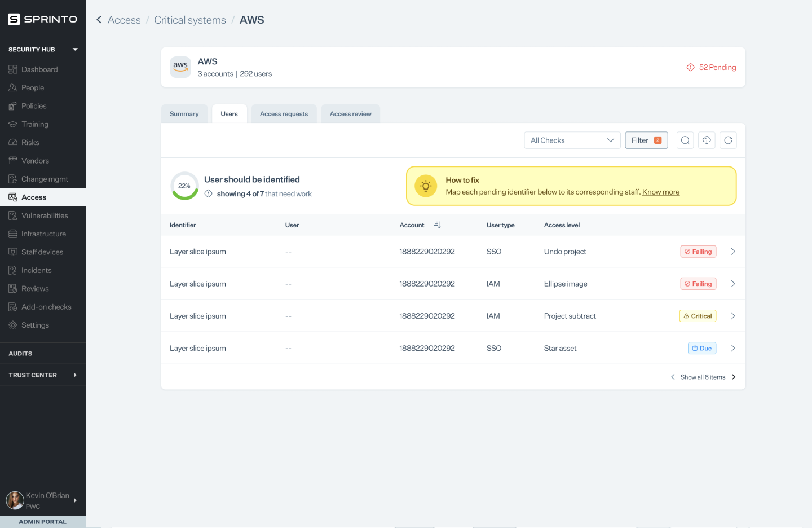The image size is (812, 528).
Task: Click the Identifier column header
Action: click(x=183, y=225)
